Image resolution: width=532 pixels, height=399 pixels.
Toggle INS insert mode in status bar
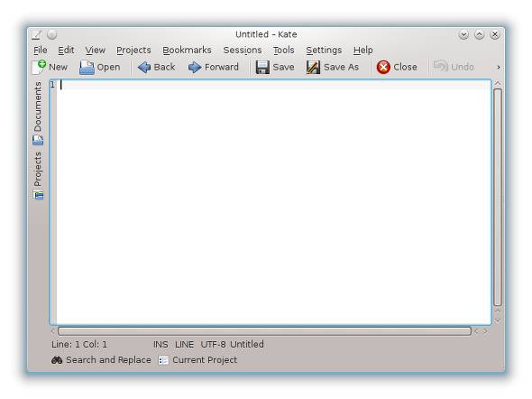coord(161,344)
